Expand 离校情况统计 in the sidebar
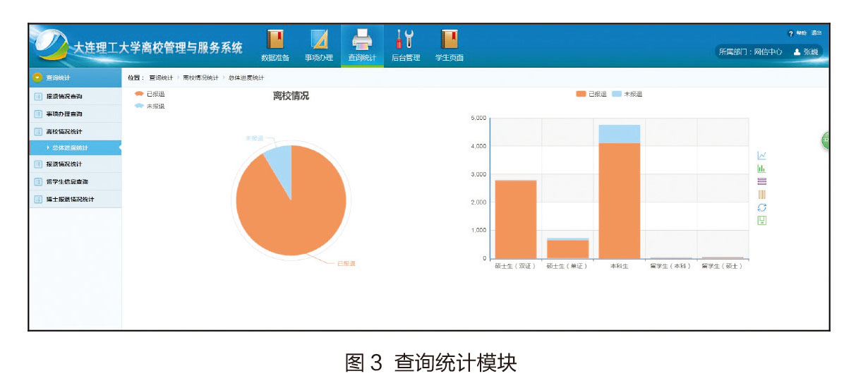 point(64,131)
